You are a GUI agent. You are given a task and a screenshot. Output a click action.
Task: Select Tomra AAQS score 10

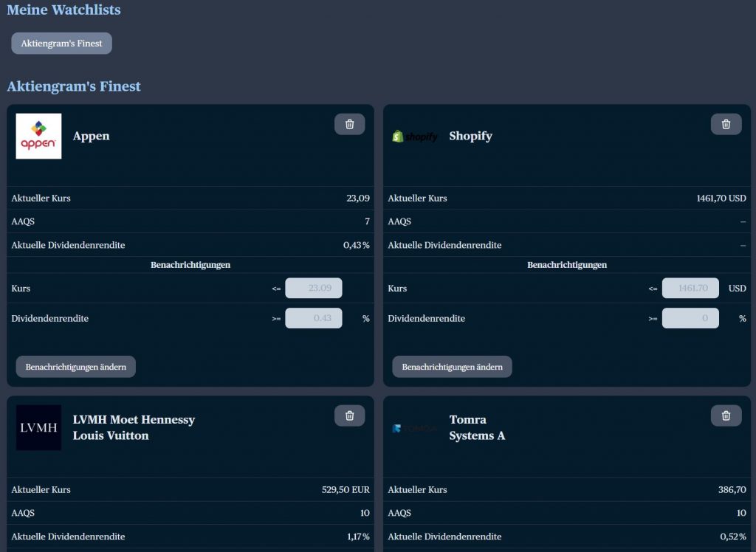[x=741, y=513]
